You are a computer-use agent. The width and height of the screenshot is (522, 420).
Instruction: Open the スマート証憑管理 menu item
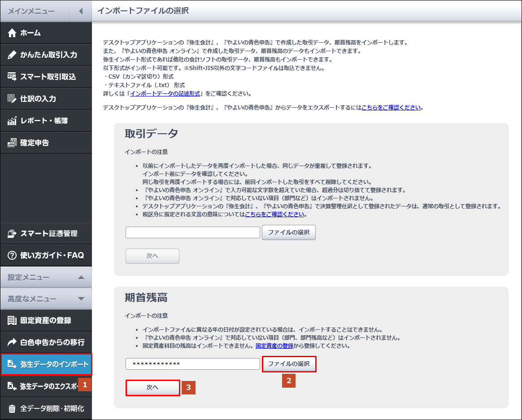(46, 233)
